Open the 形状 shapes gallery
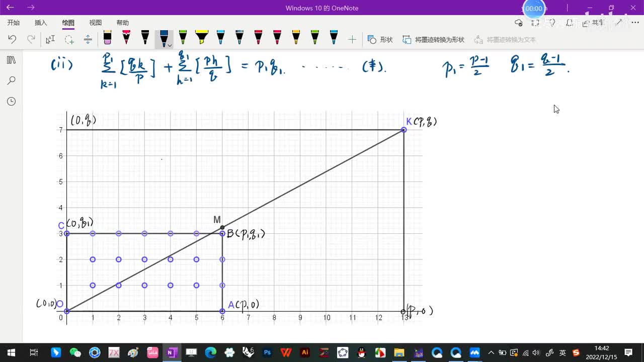Image resolution: width=644 pixels, height=362 pixels. pyautogui.click(x=380, y=39)
